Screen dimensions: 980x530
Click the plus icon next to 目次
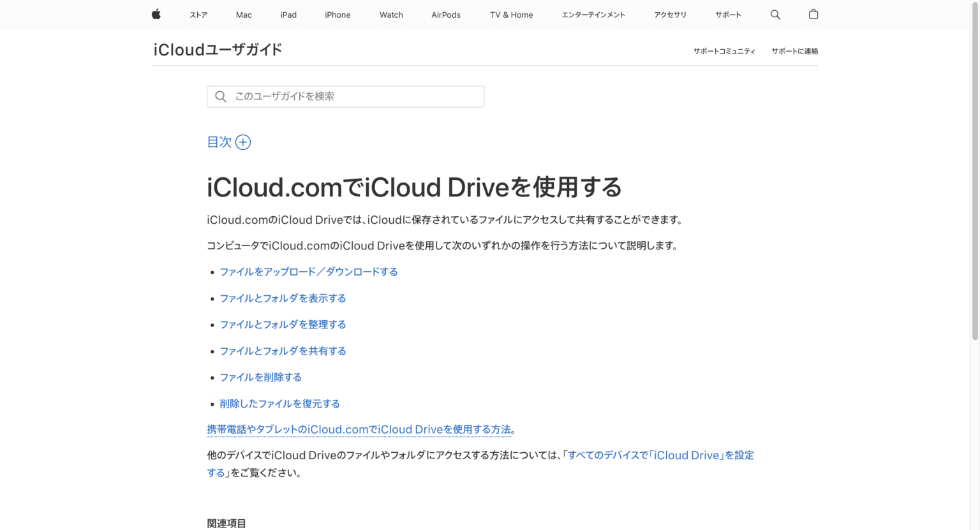[243, 142]
